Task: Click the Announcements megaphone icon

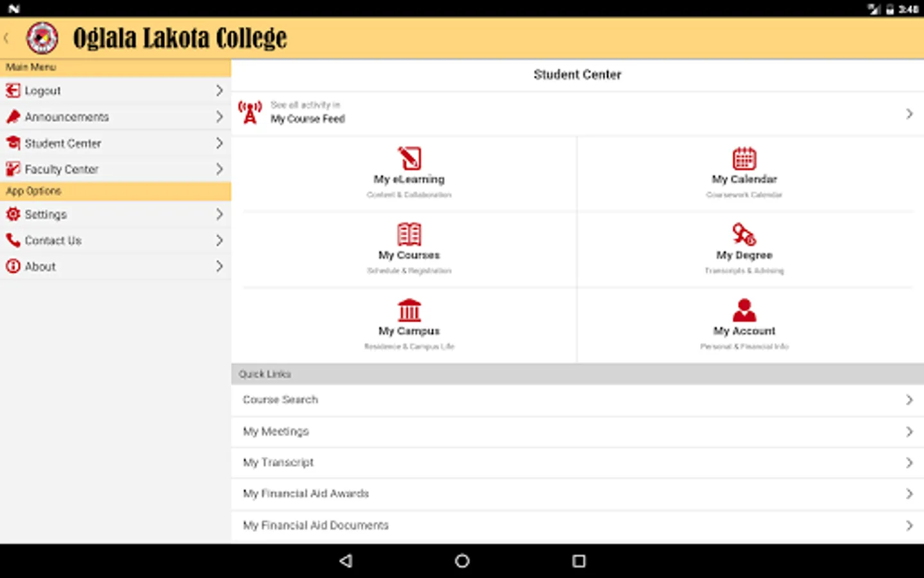Action: [x=13, y=117]
